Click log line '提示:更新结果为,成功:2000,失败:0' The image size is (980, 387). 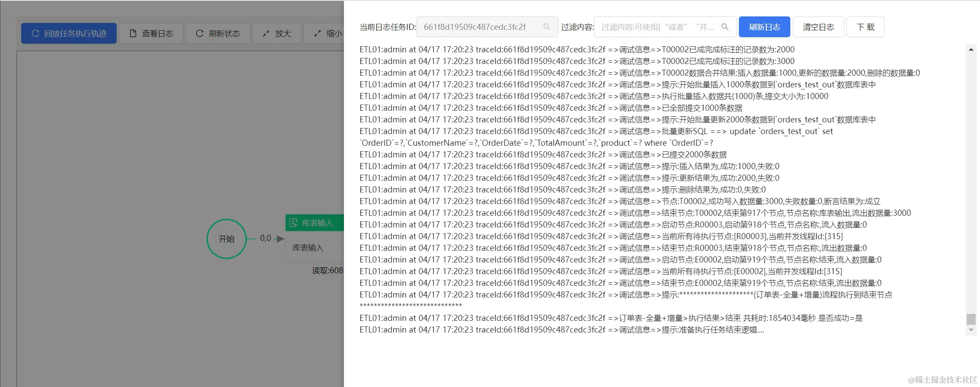570,178
